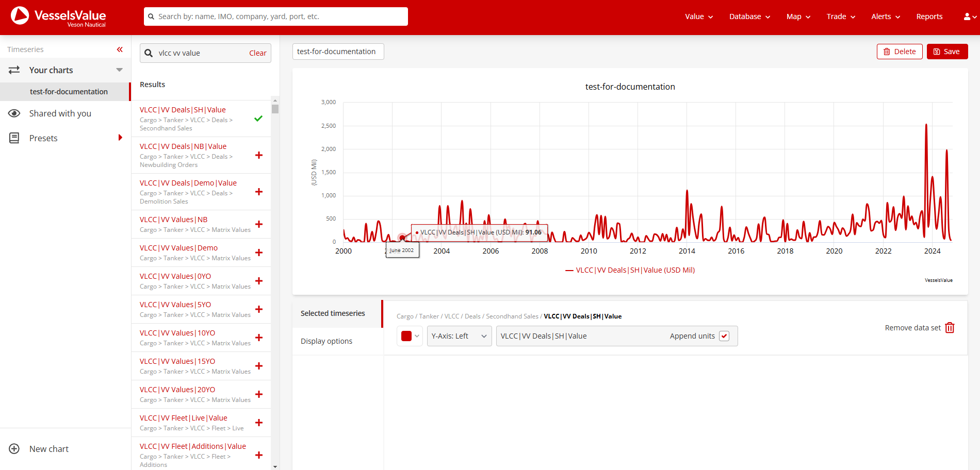This screenshot has width=980, height=470.
Task: Toggle legend entry VLCC VV Deals SH Value
Action: click(630, 270)
